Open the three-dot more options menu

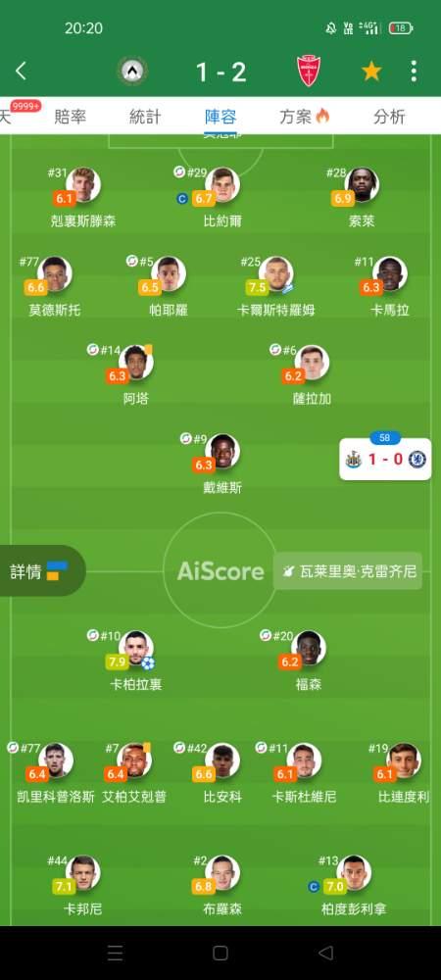coord(414,72)
